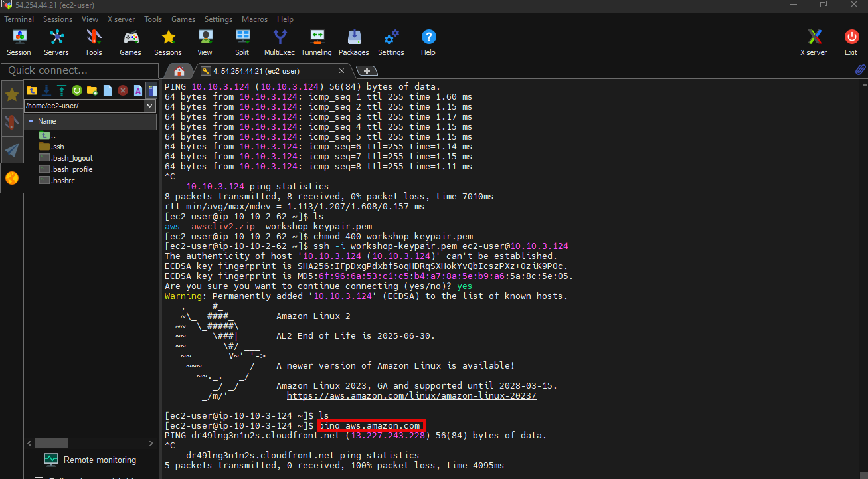Click the View toolbar icon
The height and width of the screenshot is (479, 868).
click(x=205, y=43)
